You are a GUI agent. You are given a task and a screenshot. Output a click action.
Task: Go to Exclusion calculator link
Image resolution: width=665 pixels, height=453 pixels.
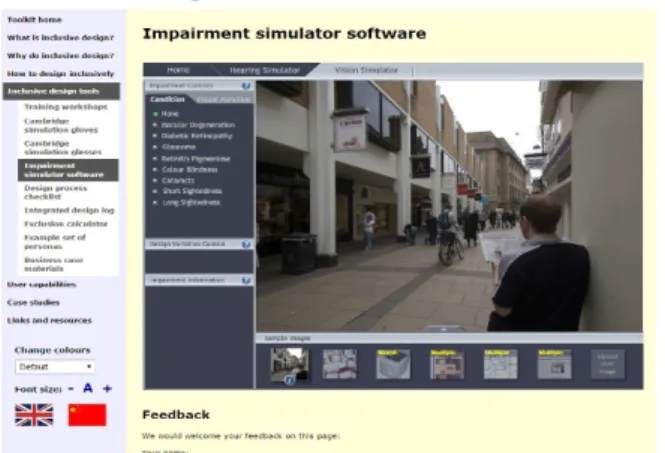point(66,224)
